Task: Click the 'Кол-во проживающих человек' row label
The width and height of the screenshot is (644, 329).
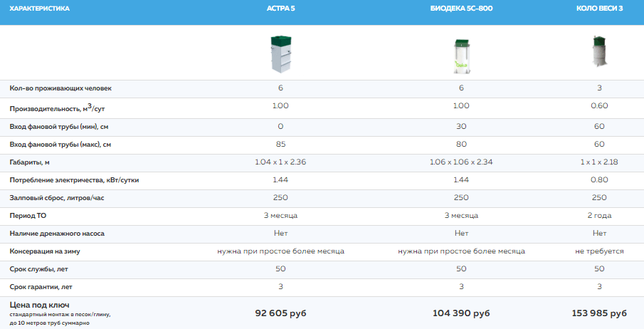Action: tap(60, 88)
